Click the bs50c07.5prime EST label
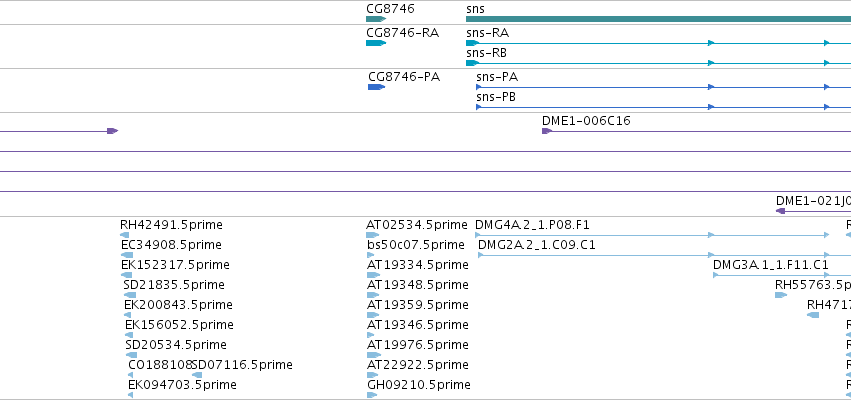The width and height of the screenshot is (851, 400). click(416, 245)
